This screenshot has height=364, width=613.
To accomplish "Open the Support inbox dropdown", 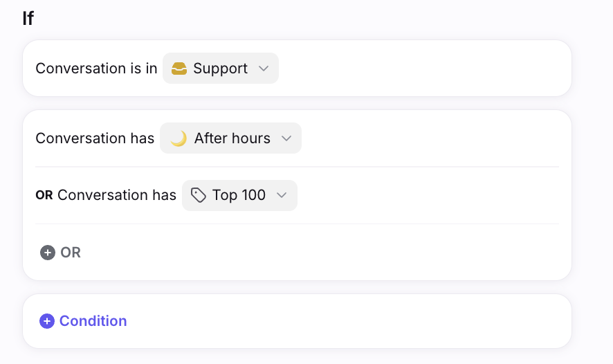I will (221, 69).
